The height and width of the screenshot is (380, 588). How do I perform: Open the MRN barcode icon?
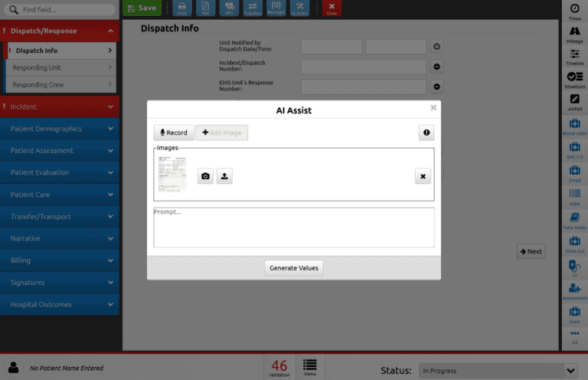click(574, 197)
